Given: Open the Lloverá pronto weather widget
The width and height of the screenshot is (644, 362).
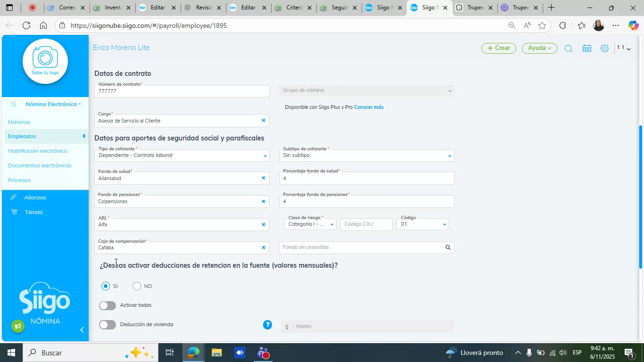Looking at the screenshot, I should tap(474, 353).
